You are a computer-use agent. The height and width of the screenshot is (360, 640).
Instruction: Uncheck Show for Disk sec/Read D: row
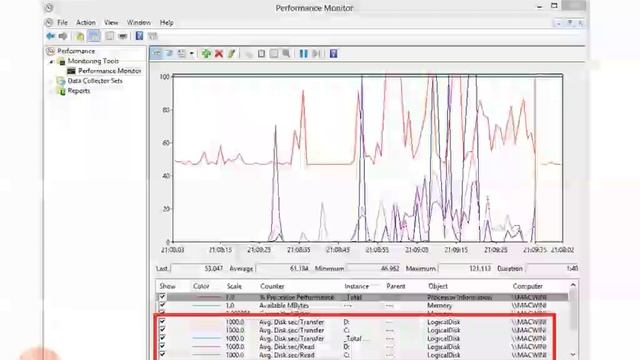[x=162, y=346]
